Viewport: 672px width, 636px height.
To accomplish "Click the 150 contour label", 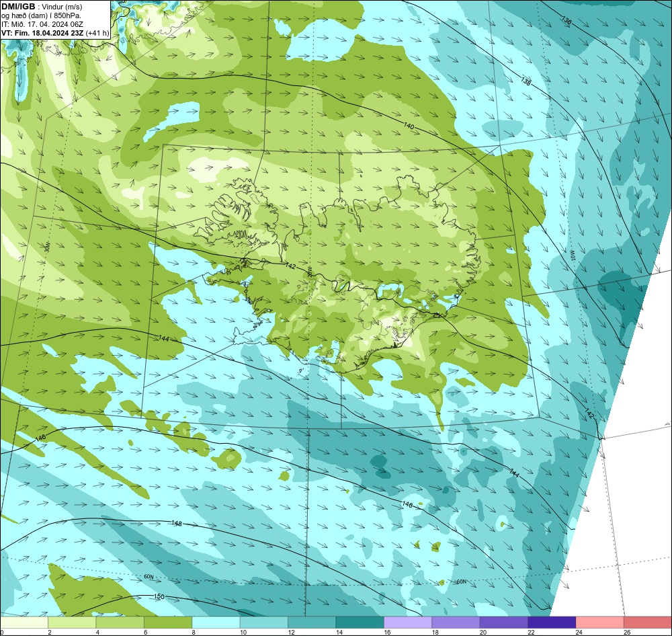I will tap(159, 596).
